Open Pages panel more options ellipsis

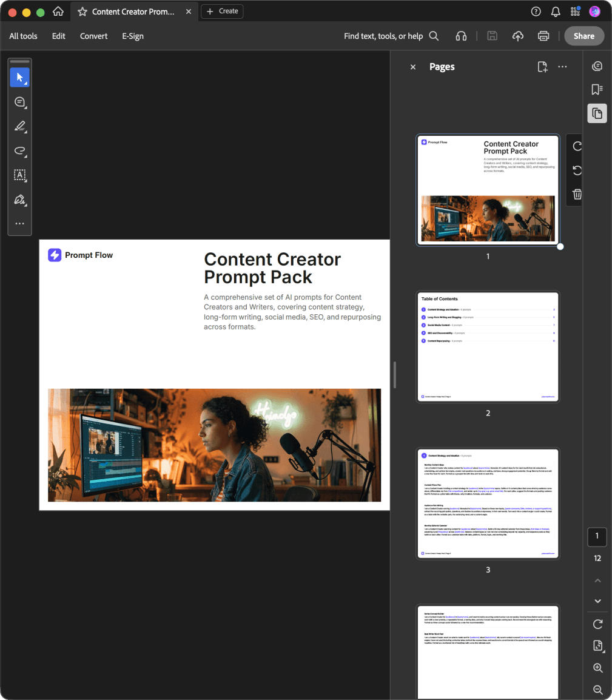click(x=562, y=67)
